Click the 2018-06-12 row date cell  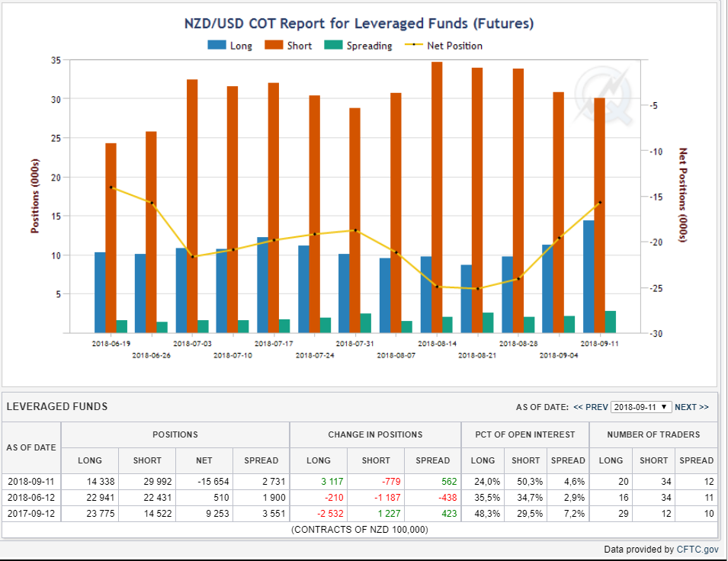(31, 498)
